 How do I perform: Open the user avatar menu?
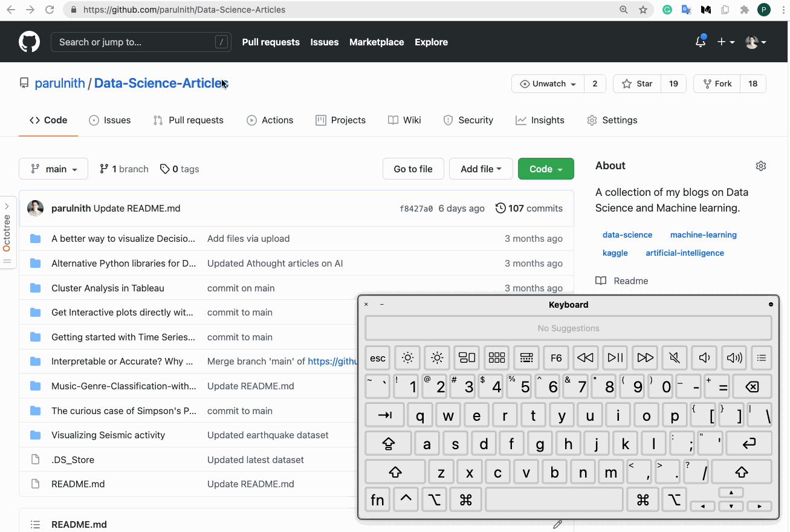coord(756,42)
